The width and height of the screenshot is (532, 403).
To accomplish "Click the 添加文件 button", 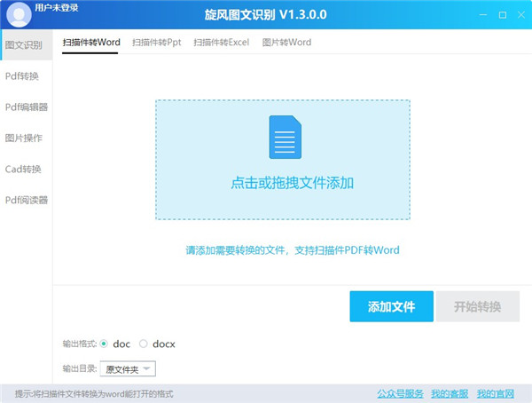I will tap(391, 306).
